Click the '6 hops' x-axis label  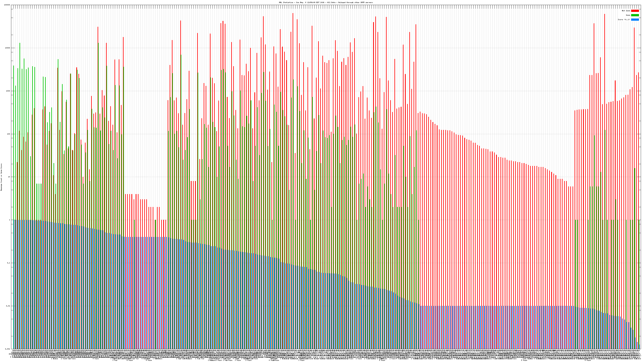[129, 360]
